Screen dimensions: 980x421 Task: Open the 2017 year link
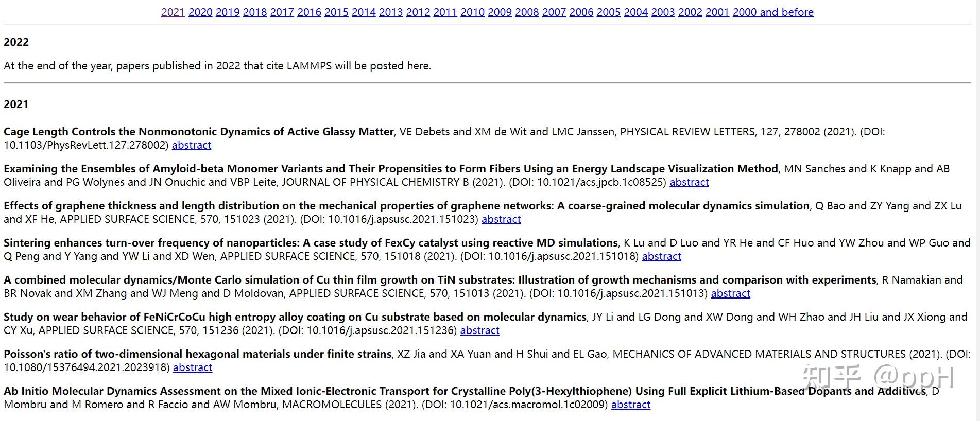click(x=282, y=12)
